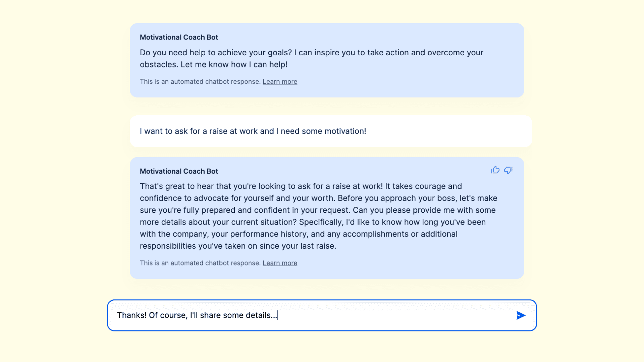The width and height of the screenshot is (644, 362).
Task: Select the user message about asking for a raise
Action: point(253,131)
